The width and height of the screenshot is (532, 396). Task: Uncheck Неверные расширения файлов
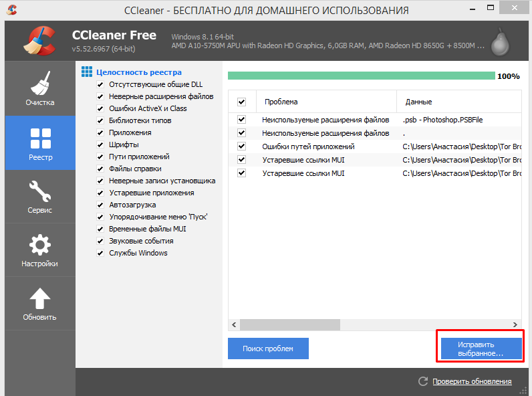[100, 96]
